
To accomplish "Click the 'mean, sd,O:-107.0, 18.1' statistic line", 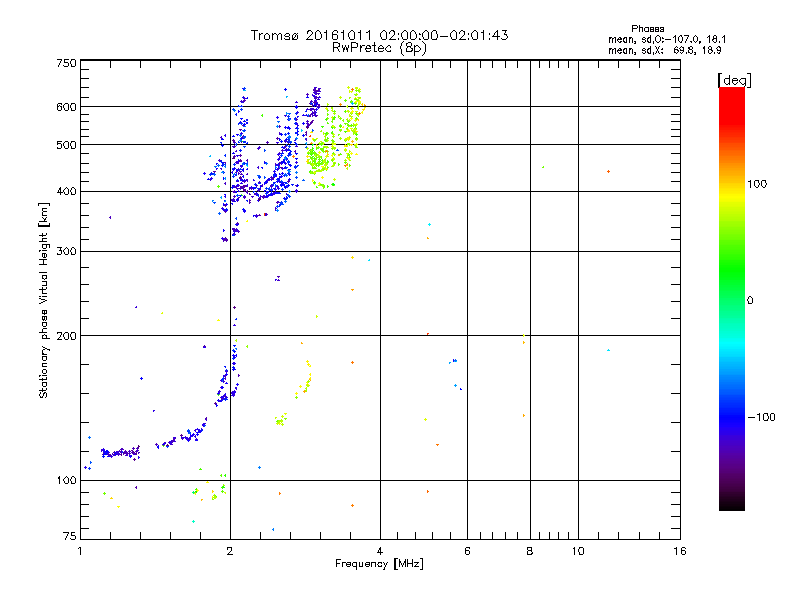I will pos(667,39).
